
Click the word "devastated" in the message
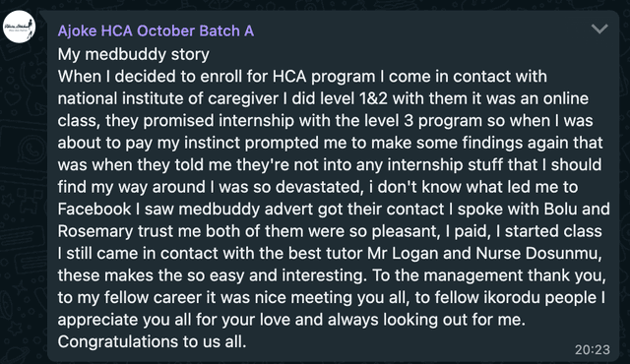[x=317, y=187]
